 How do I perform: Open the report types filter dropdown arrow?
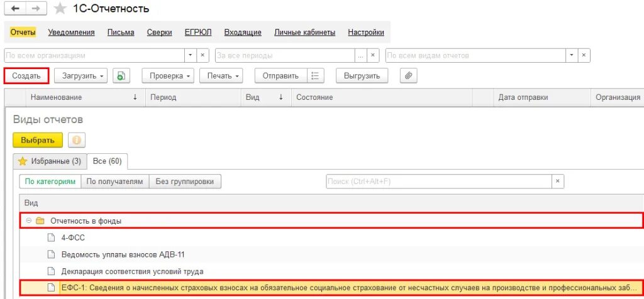572,55
